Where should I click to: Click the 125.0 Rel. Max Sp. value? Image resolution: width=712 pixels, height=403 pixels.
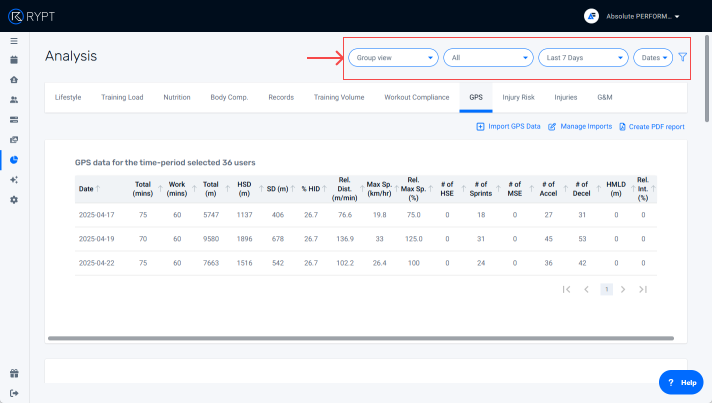(x=414, y=239)
